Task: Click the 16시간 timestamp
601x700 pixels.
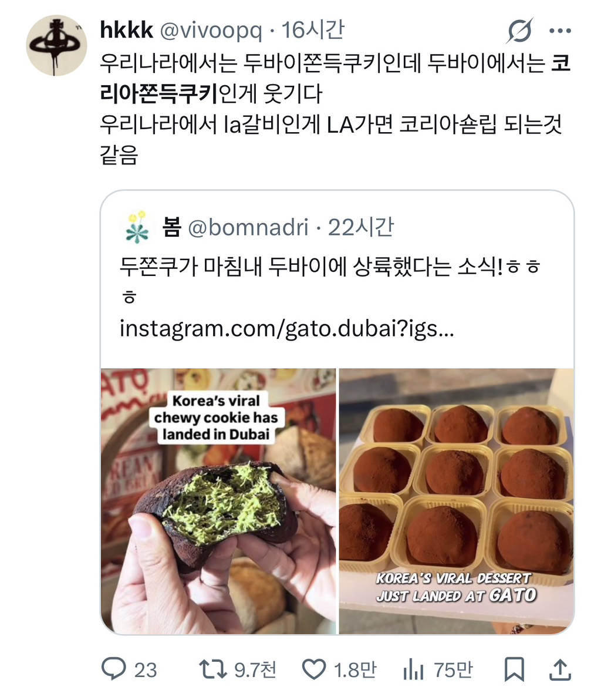Action: coord(313,30)
